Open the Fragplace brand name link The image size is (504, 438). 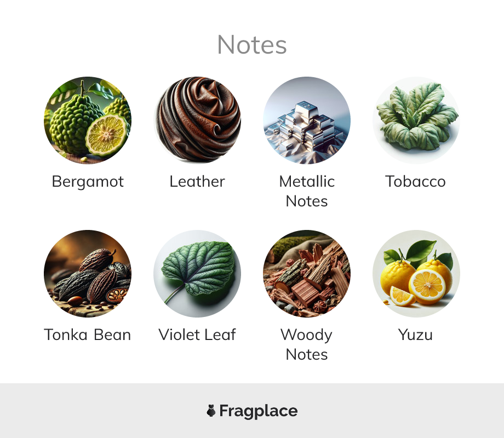click(259, 411)
